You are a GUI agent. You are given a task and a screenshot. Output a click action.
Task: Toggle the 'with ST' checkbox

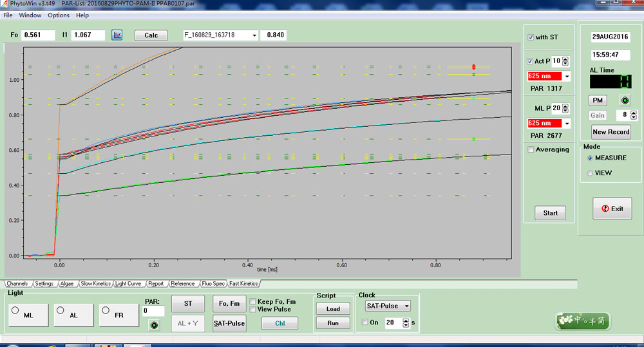point(531,37)
